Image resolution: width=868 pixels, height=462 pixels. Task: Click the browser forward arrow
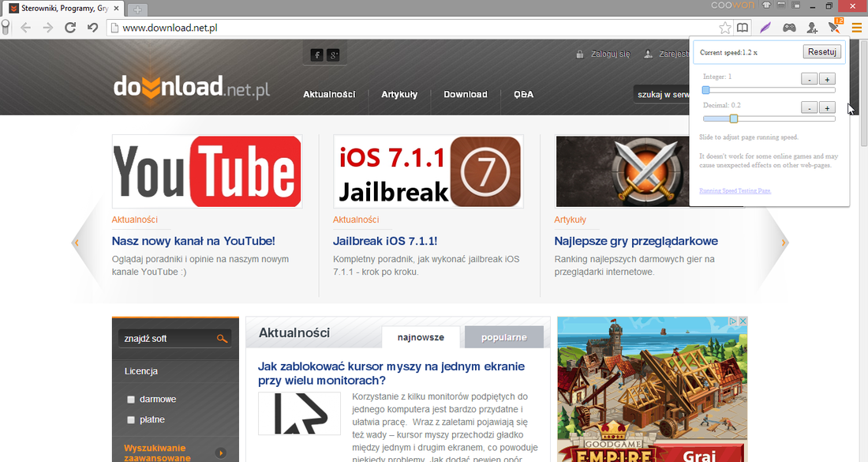[47, 28]
